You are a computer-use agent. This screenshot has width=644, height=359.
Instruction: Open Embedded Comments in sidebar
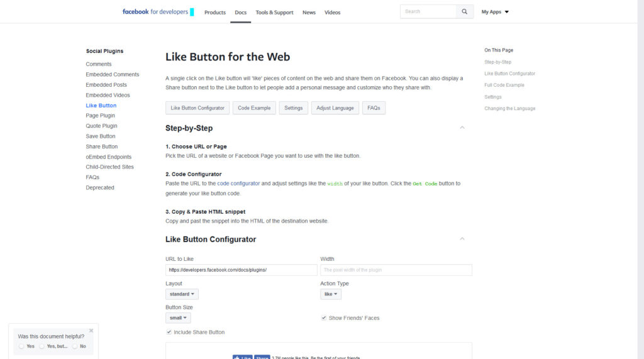[x=113, y=74]
